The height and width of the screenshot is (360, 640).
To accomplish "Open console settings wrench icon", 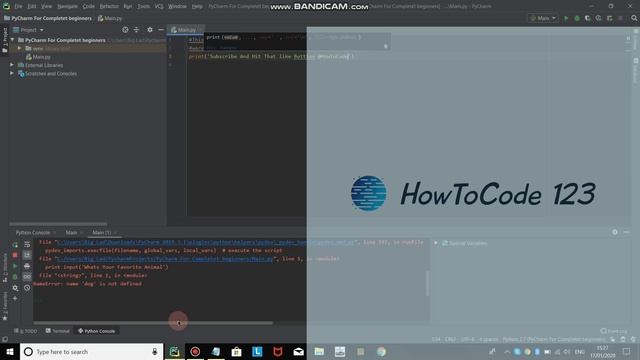I will coord(15,288).
